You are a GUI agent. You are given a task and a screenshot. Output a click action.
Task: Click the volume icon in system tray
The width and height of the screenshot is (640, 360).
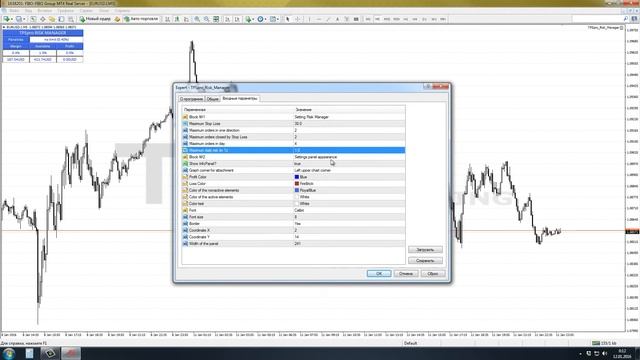click(604, 353)
